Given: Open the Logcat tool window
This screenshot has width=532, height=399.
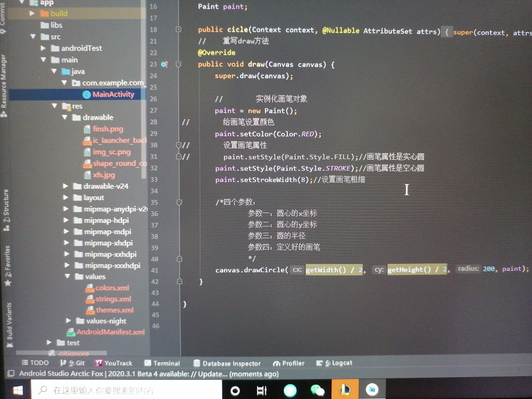Looking at the screenshot, I should (x=334, y=363).
